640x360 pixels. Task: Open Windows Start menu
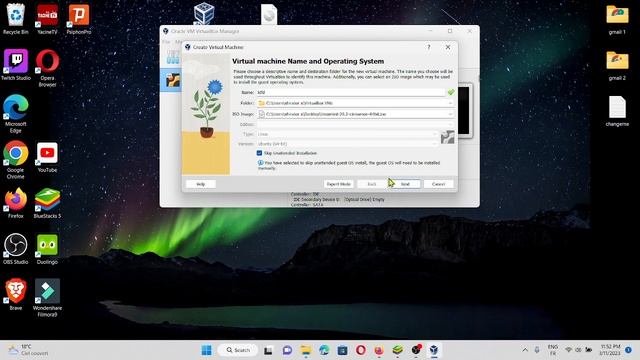(x=207, y=350)
